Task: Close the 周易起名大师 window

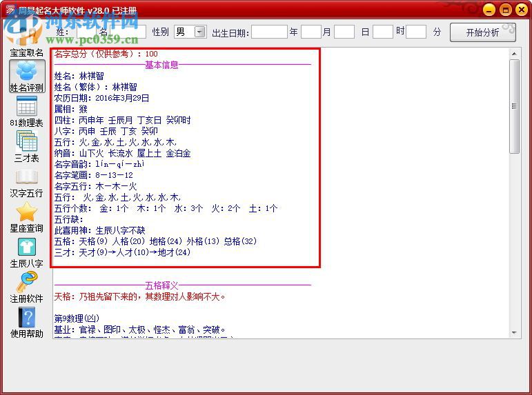Action: coord(522,10)
